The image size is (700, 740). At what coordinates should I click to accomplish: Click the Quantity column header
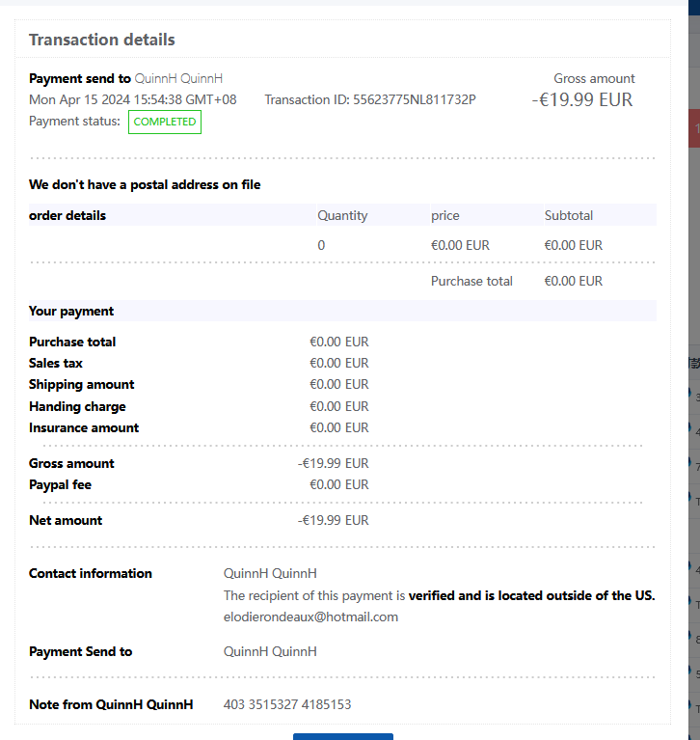coord(342,215)
